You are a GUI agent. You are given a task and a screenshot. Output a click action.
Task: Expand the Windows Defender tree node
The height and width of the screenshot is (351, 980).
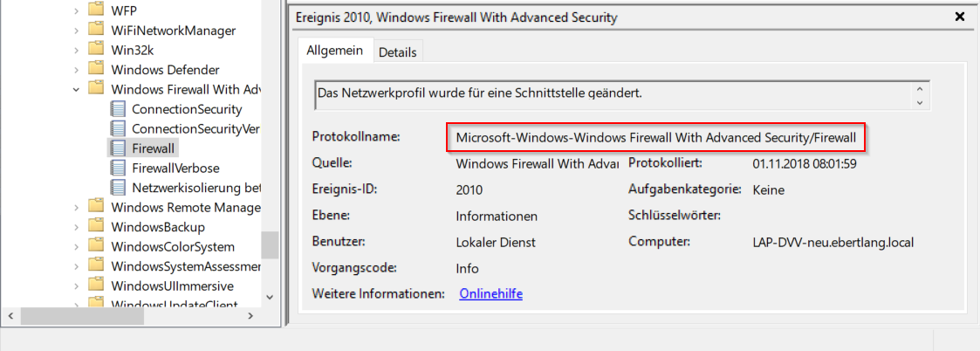click(x=76, y=70)
